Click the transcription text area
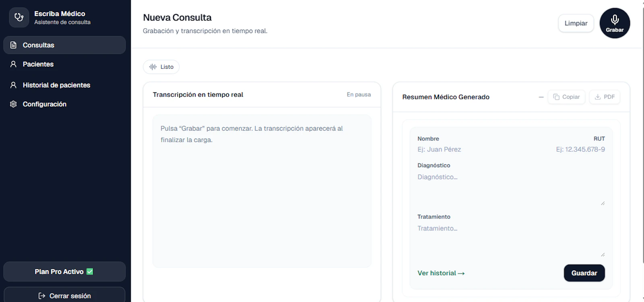 (x=262, y=191)
